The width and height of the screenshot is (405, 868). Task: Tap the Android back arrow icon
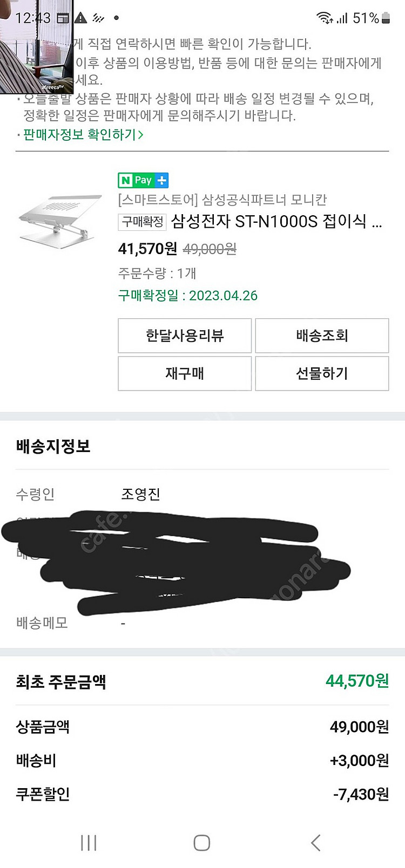pyautogui.click(x=316, y=843)
